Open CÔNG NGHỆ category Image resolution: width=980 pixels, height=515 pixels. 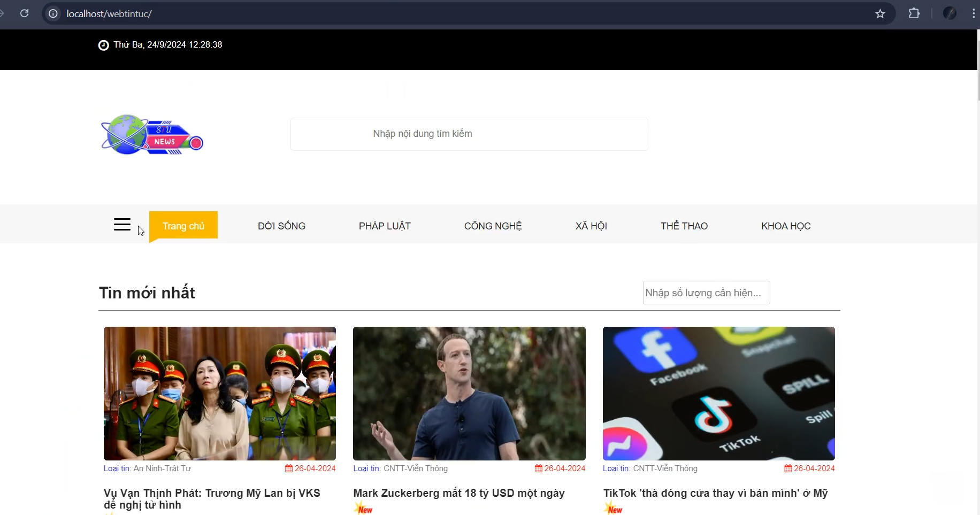pos(493,226)
